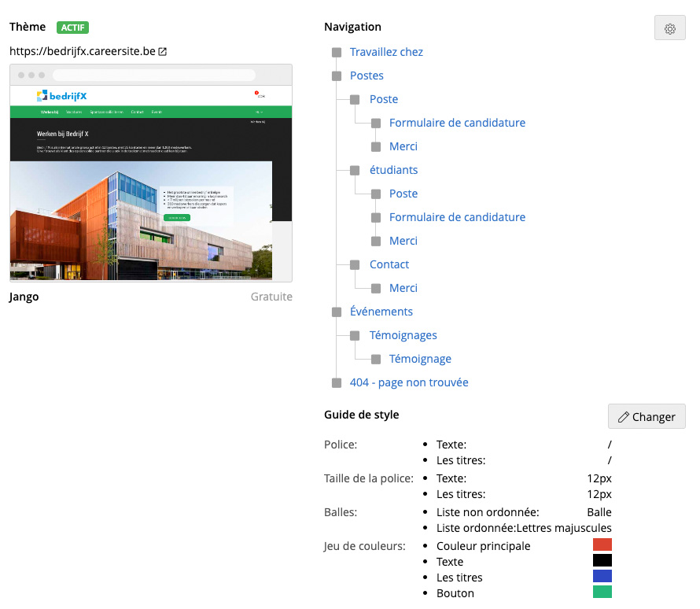Open the Témoignages navigation page
This screenshot has height=609, width=700.
coord(403,335)
